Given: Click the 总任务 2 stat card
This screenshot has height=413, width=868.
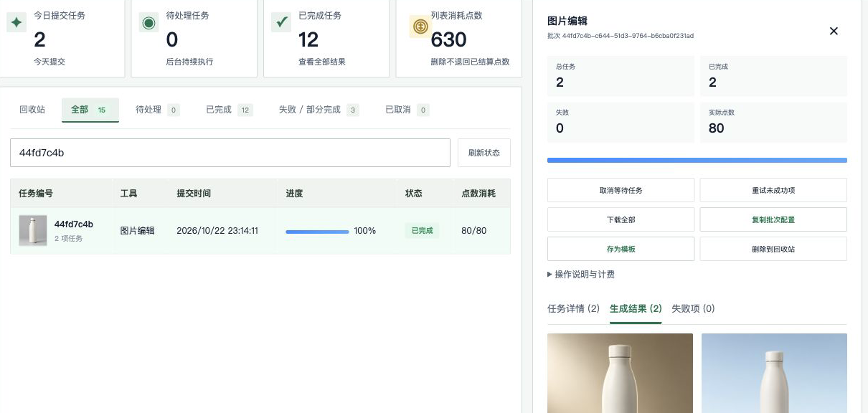Looking at the screenshot, I should (621, 76).
